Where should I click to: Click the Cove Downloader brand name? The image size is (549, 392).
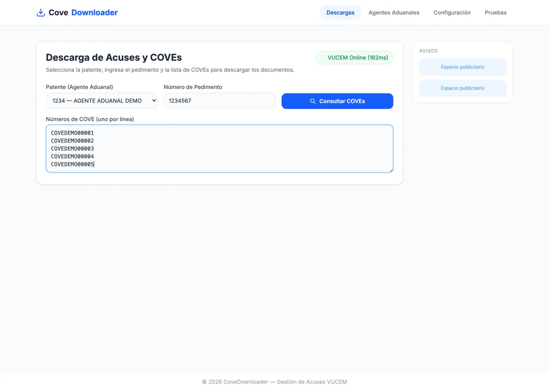pyautogui.click(x=83, y=13)
